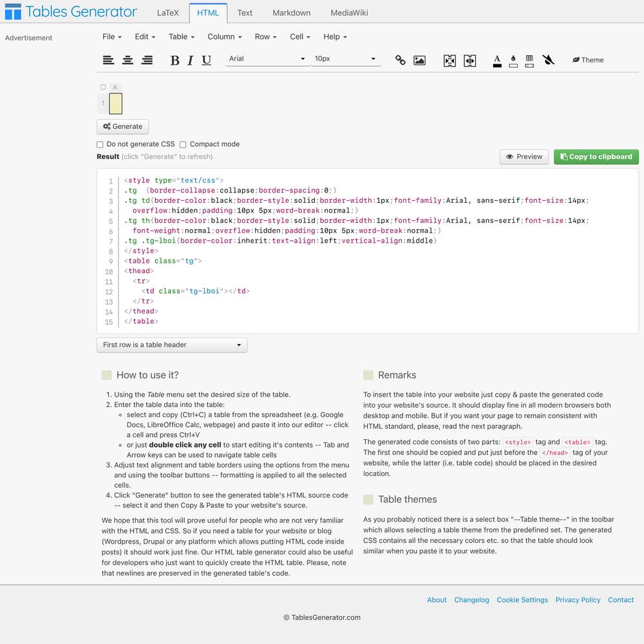
Task: Insert a hyperlink with the chain icon
Action: [x=400, y=61]
